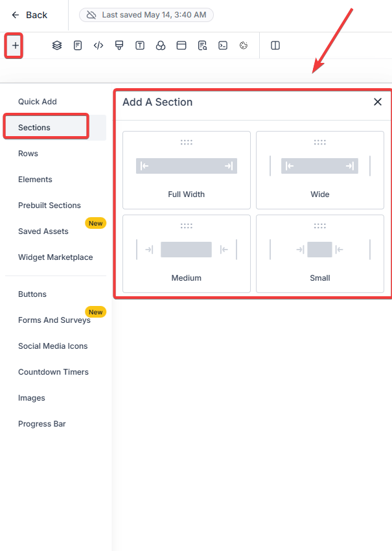Viewport: 392px width, 551px height.
Task: Choose the Wide section layout
Action: click(x=320, y=170)
